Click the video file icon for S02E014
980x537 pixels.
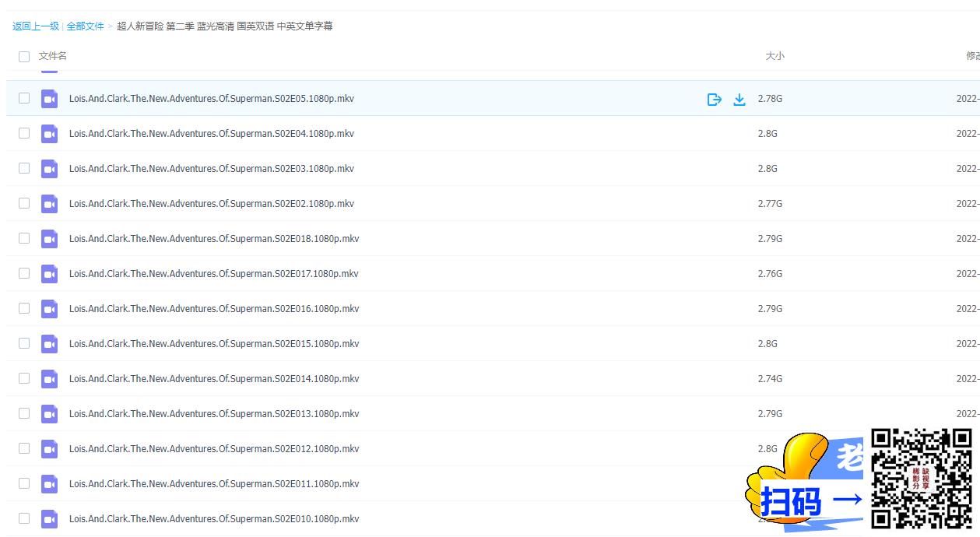(50, 379)
